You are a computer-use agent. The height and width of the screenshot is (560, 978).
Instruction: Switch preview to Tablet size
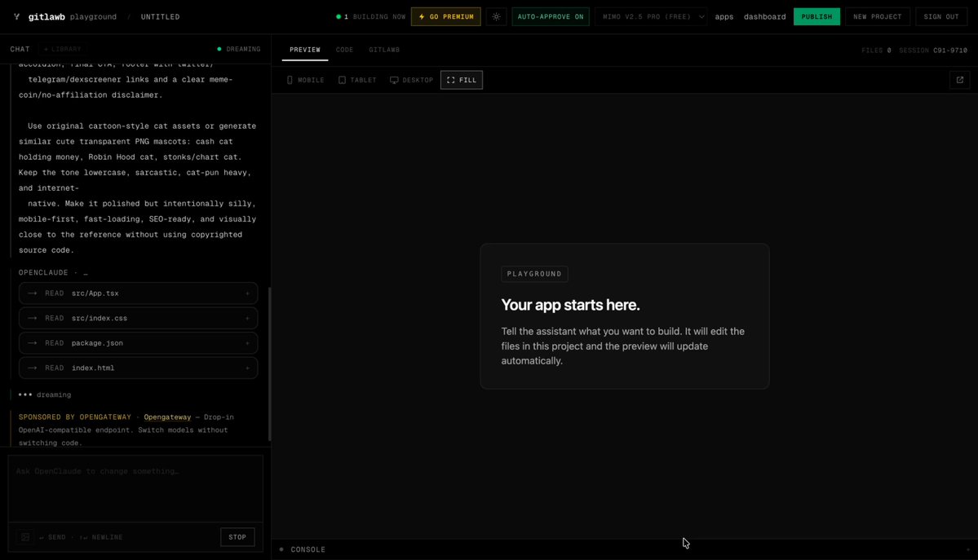coord(357,80)
